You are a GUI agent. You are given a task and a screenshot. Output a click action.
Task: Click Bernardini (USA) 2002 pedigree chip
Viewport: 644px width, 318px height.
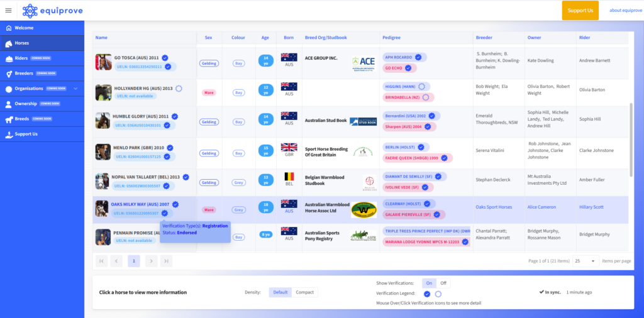[411, 116]
